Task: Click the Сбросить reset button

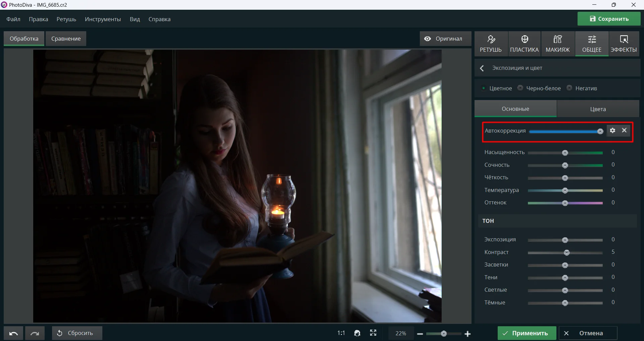Action: [x=77, y=333]
